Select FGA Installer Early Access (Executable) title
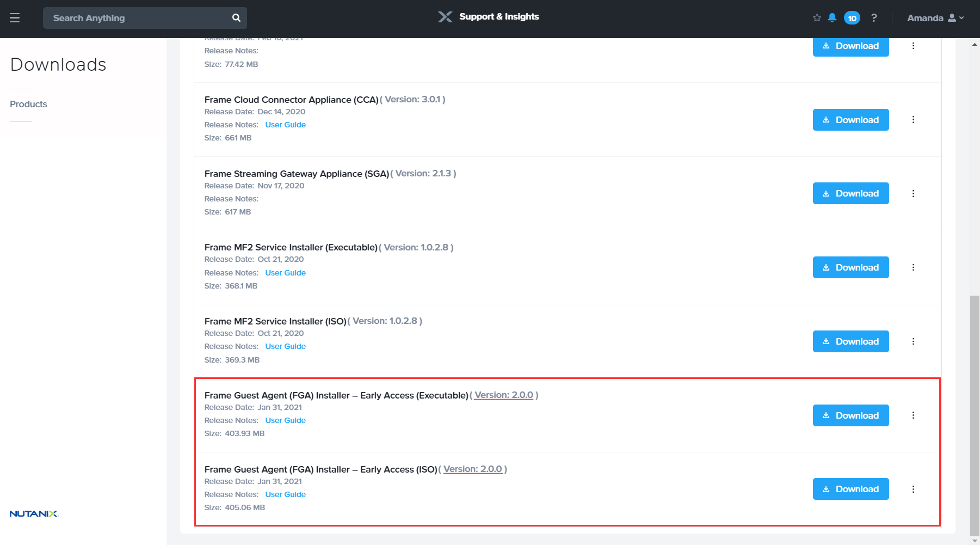 point(336,395)
